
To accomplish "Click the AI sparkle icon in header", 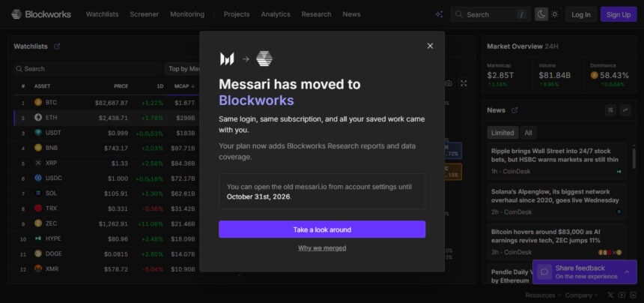I will (439, 14).
